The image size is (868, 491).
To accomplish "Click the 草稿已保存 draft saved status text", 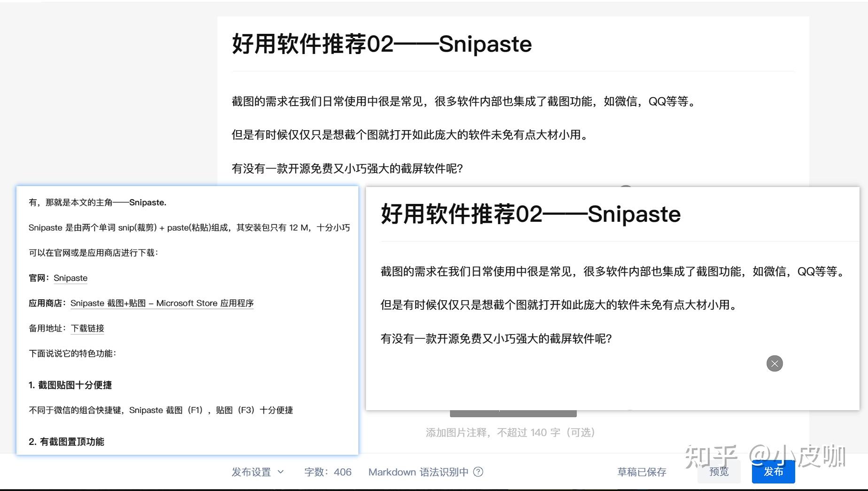I will pyautogui.click(x=642, y=472).
